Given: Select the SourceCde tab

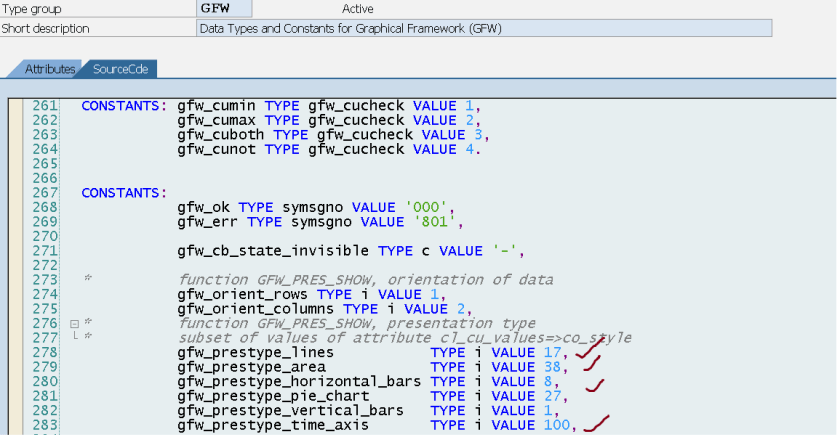Looking at the screenshot, I should click(x=120, y=69).
